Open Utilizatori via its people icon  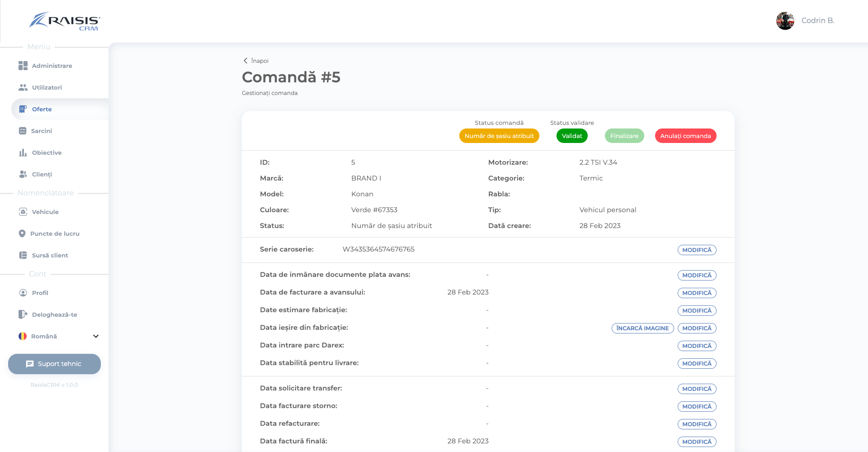click(x=23, y=87)
